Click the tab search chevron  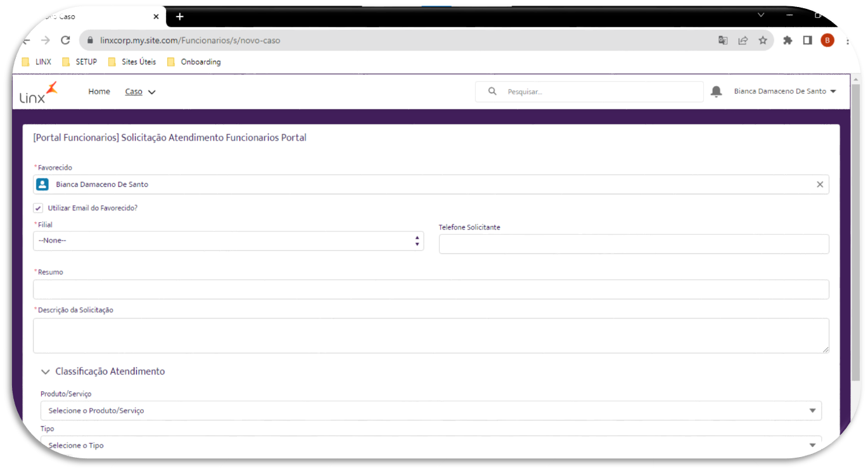pos(761,15)
